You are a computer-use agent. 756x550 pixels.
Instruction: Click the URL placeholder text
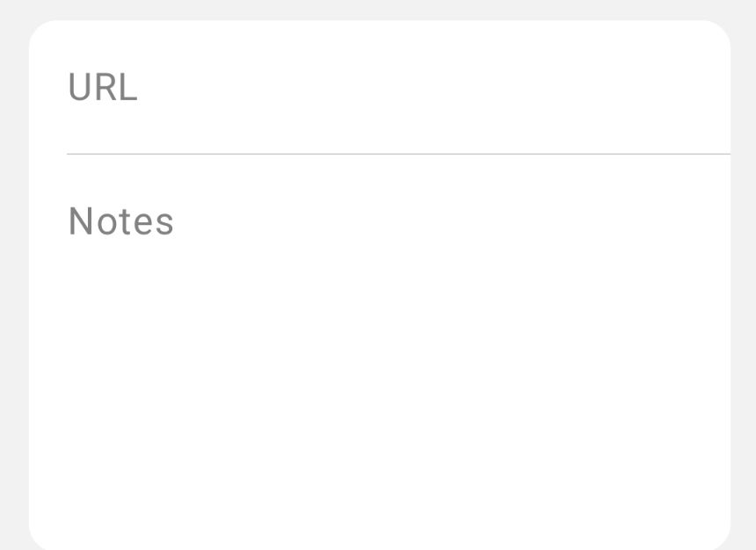(102, 87)
